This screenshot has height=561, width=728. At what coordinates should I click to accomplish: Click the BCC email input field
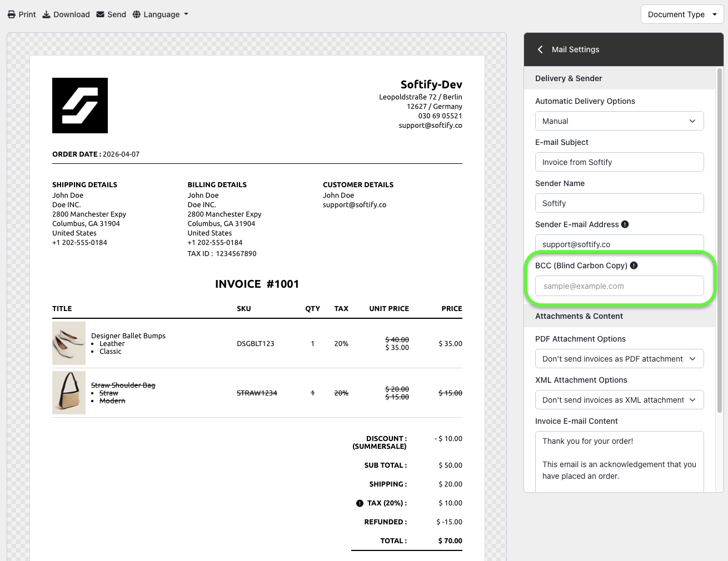[x=619, y=286]
